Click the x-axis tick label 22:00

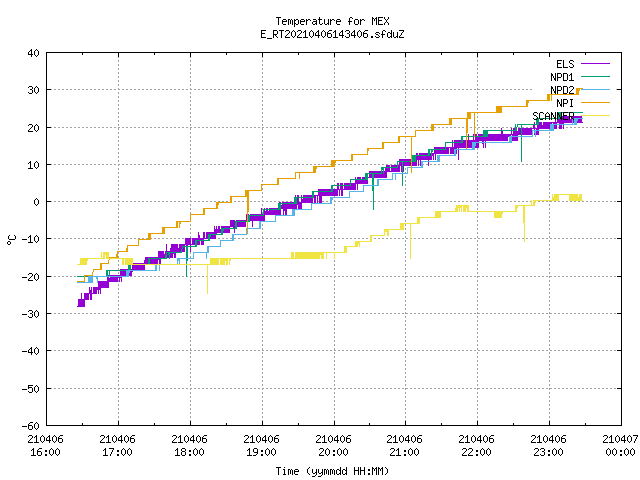pos(476,452)
